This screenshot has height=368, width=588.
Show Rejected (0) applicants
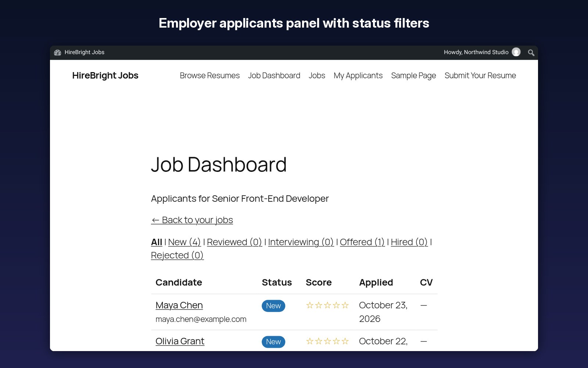(x=177, y=255)
